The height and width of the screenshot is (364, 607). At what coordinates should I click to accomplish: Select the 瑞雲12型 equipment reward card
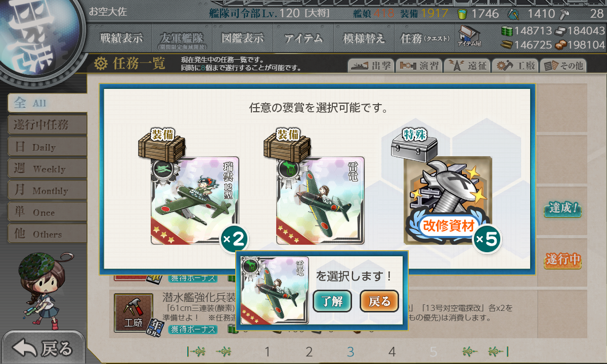coord(195,201)
